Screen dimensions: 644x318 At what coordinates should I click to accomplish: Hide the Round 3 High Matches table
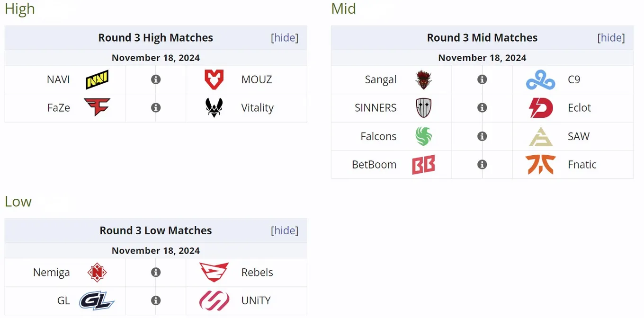point(285,38)
